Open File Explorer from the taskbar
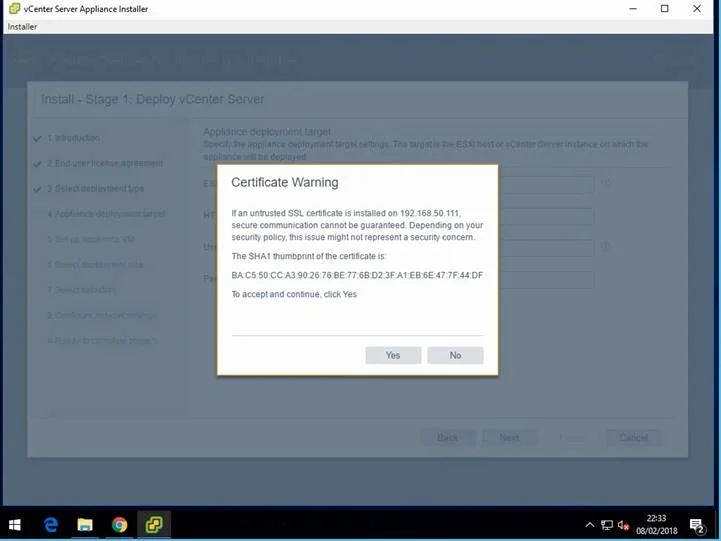This screenshot has width=721, height=541. pos(85,524)
